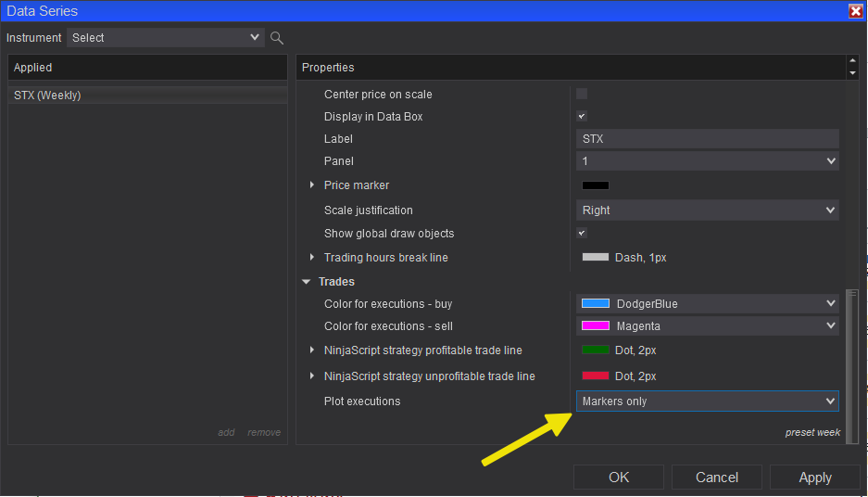Click the Cancel button
This screenshot has height=497, width=868.
(x=716, y=477)
